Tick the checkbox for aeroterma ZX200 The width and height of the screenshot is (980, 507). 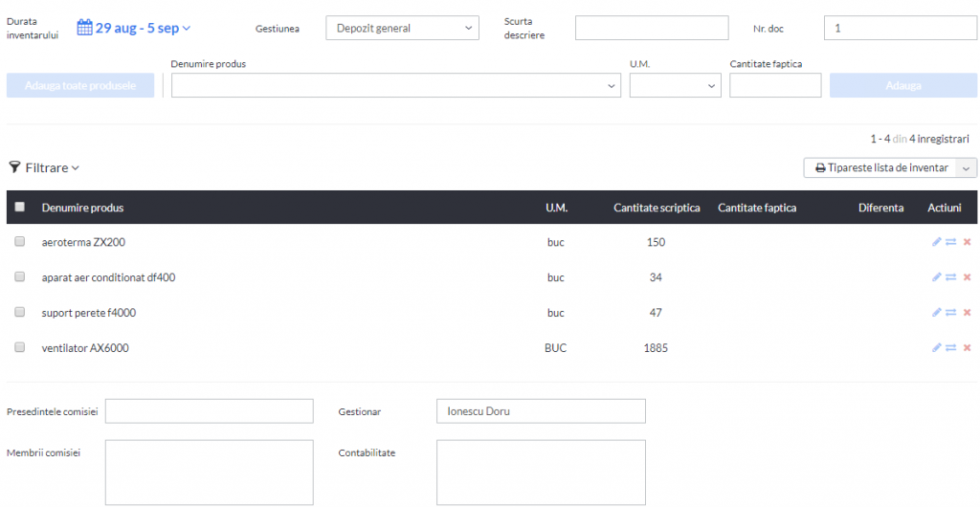tap(19, 241)
